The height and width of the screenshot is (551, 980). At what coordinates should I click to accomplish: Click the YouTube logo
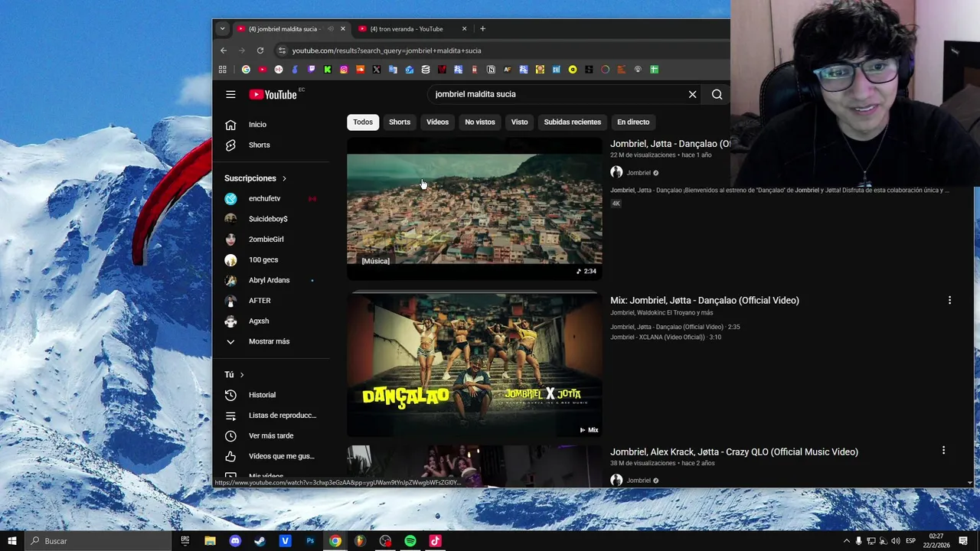pyautogui.click(x=273, y=95)
